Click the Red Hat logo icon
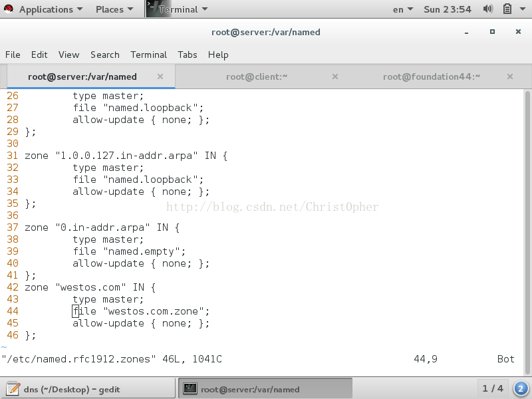 coord(9,9)
